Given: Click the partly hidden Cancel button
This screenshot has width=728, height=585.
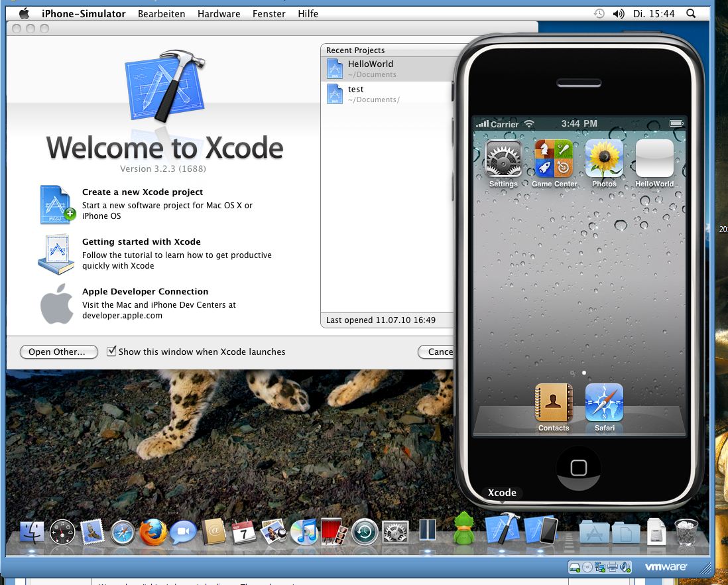Looking at the screenshot, I should (x=436, y=352).
